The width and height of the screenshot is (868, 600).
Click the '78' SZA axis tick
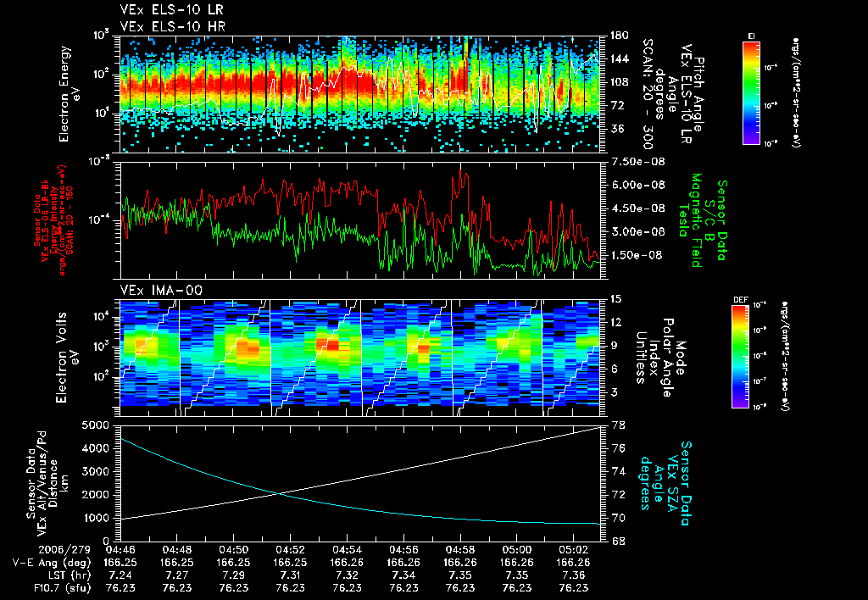pyautogui.click(x=616, y=425)
